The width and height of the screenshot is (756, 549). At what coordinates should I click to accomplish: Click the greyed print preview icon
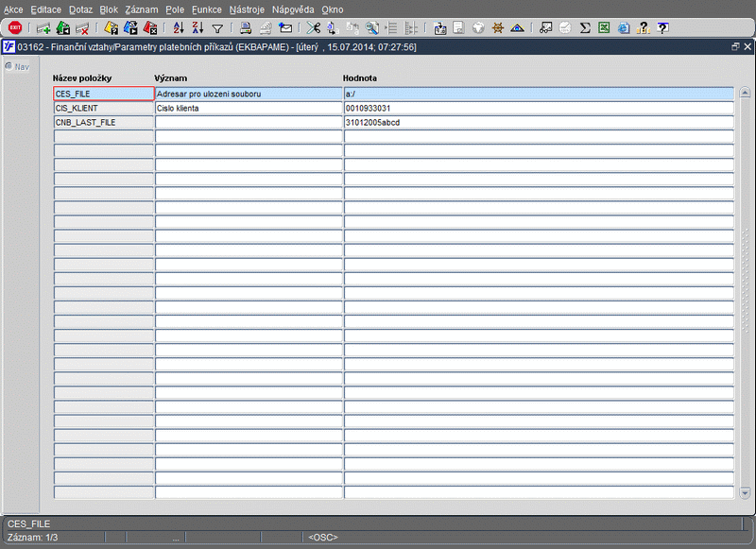point(266,28)
